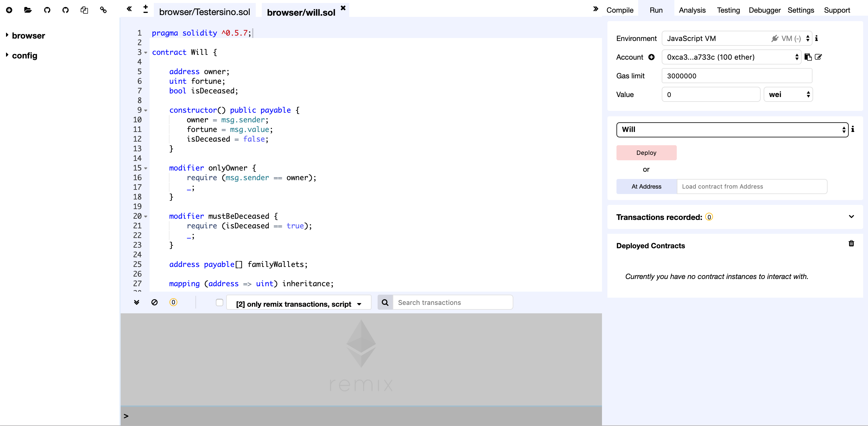Screen dimensions: 868x426
Task: Switch to the Compile tab
Action: pyautogui.click(x=620, y=10)
